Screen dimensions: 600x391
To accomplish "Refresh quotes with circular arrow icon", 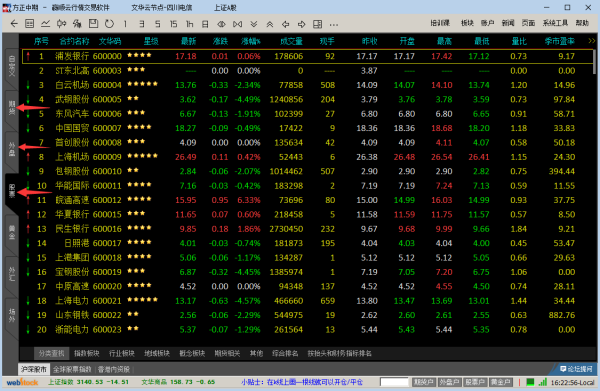I will coord(109,24).
